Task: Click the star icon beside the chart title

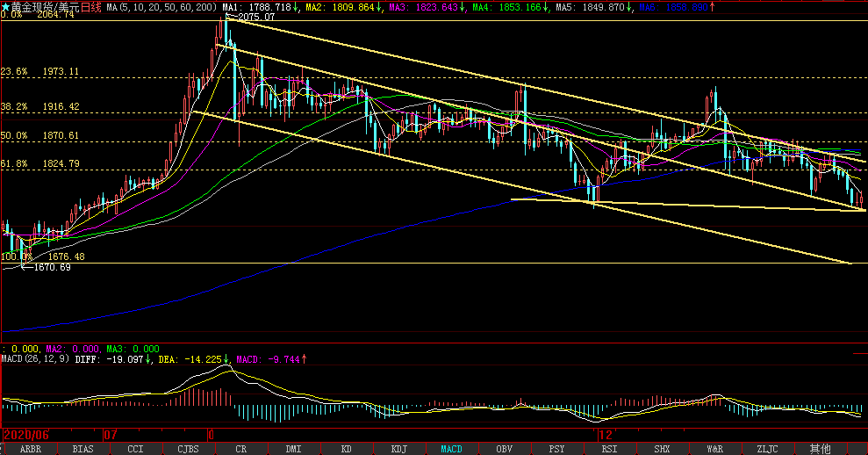Action: tap(5, 7)
